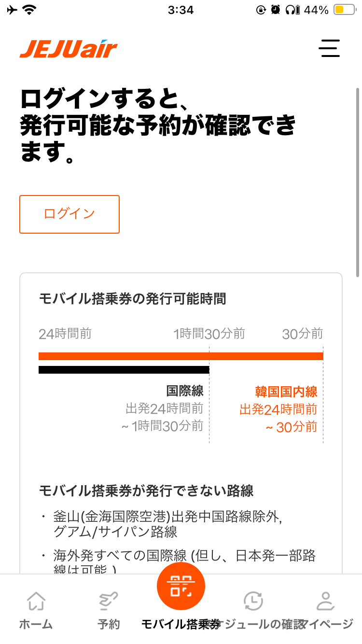The image size is (362, 644).
Task: Select the モバイル搭乗券 tab label
Action: [181, 624]
